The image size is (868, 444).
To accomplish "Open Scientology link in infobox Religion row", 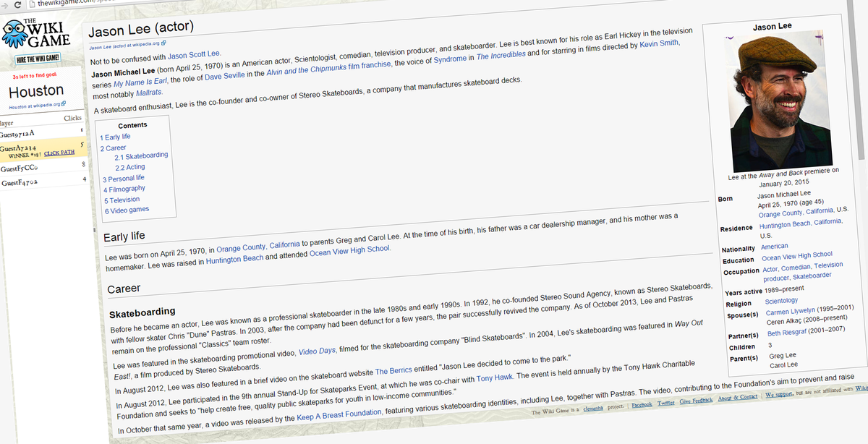I will 781,301.
